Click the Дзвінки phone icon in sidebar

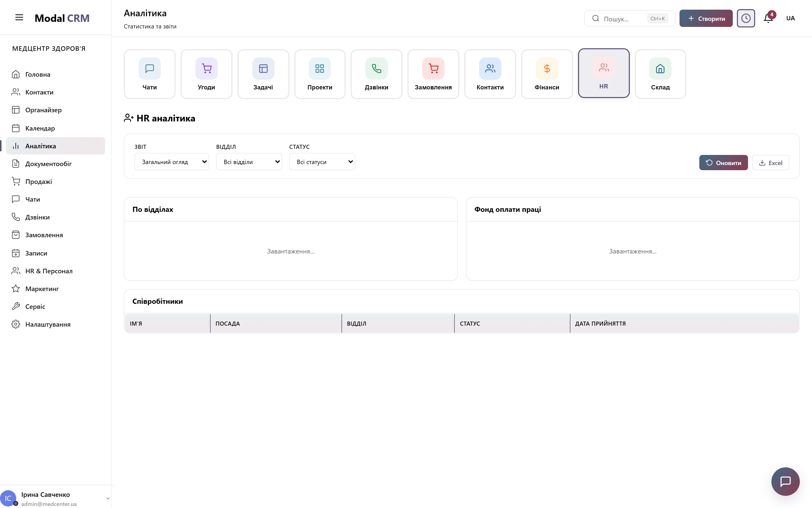point(16,217)
